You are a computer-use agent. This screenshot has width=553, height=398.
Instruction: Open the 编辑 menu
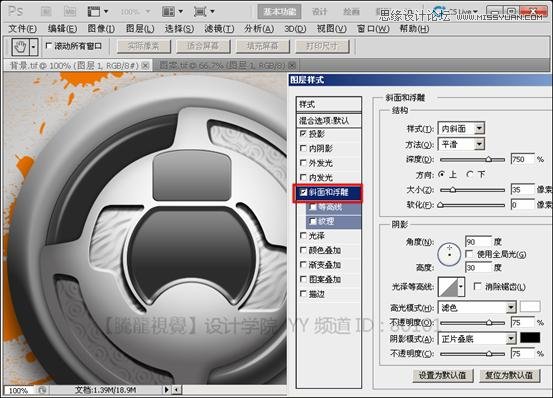point(62,29)
